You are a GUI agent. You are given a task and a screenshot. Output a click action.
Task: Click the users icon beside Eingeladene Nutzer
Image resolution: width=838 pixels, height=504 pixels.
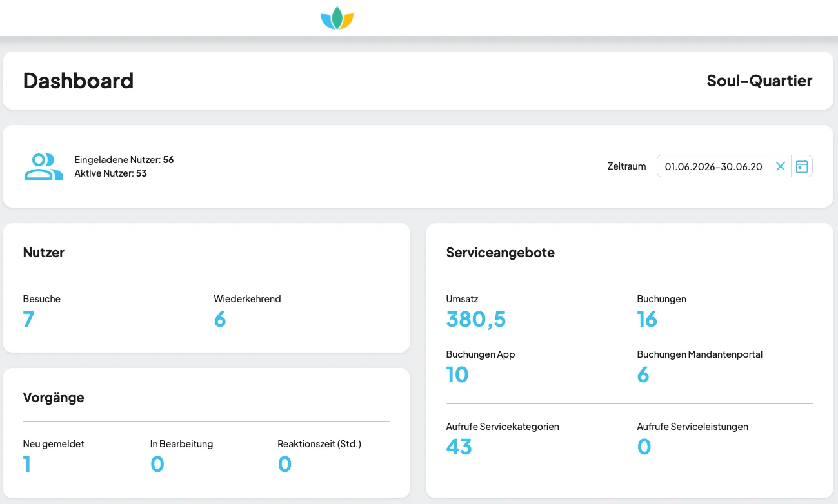[x=43, y=166]
